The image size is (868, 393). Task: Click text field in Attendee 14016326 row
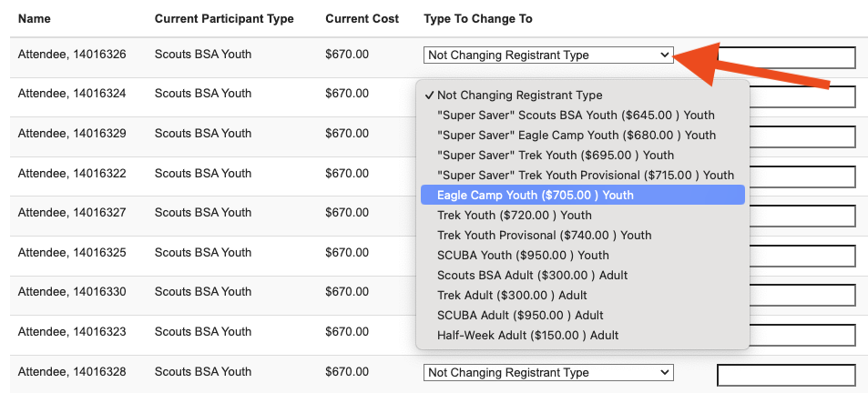pos(786,58)
